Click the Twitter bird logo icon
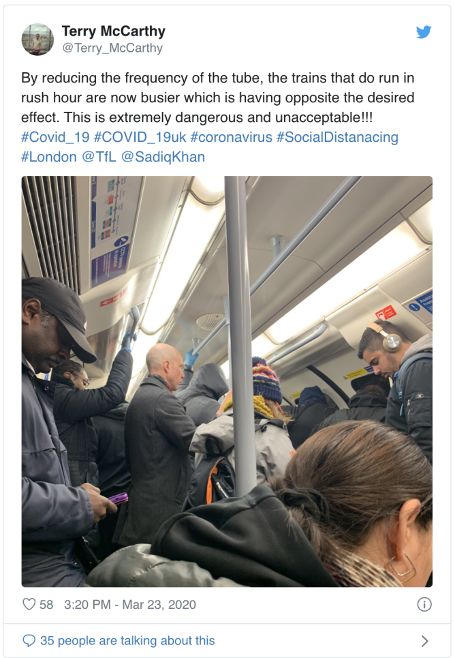Image resolution: width=454 pixels, height=658 pixels. pos(423,32)
